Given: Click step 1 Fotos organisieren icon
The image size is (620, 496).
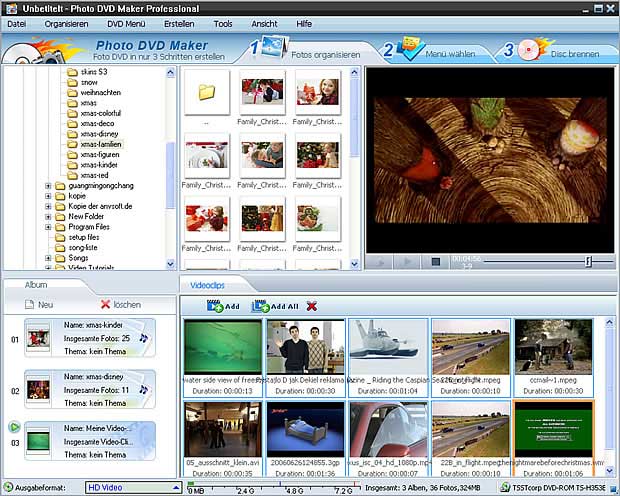Looking at the screenshot, I should pos(275,47).
